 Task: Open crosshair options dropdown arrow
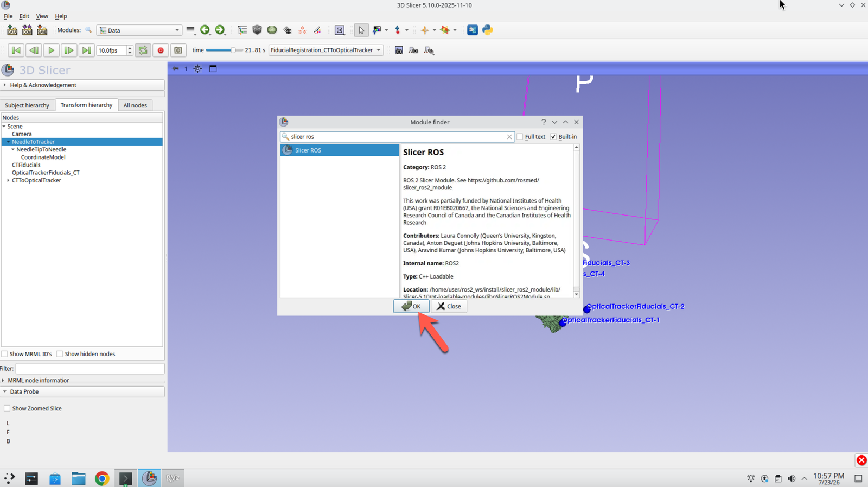coord(434,30)
